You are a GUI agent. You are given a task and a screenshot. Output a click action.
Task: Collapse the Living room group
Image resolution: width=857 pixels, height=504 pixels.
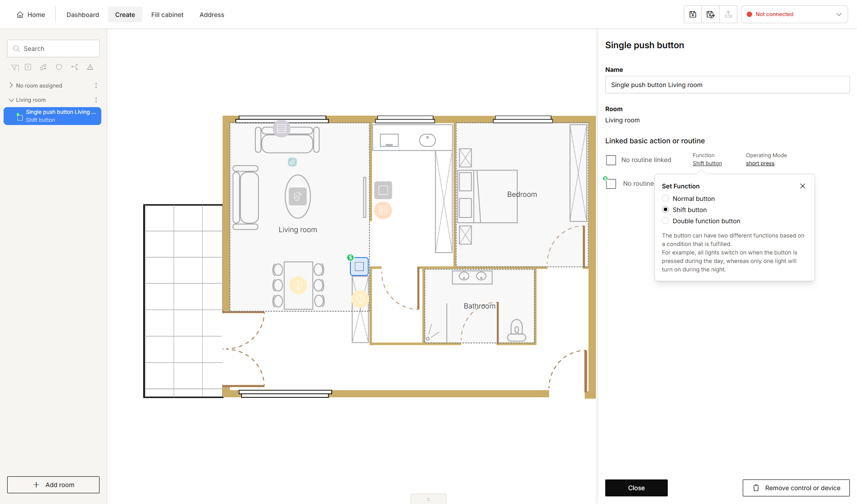point(11,100)
